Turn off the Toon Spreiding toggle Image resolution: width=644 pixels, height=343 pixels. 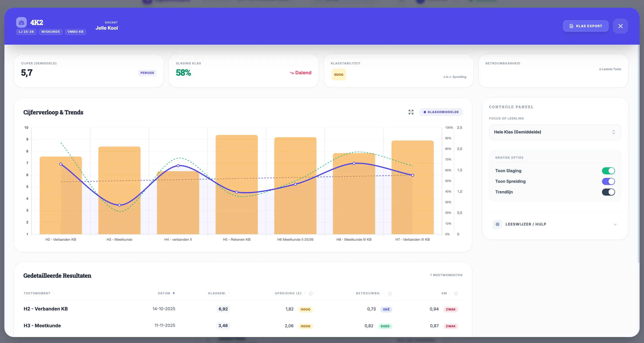pos(609,181)
